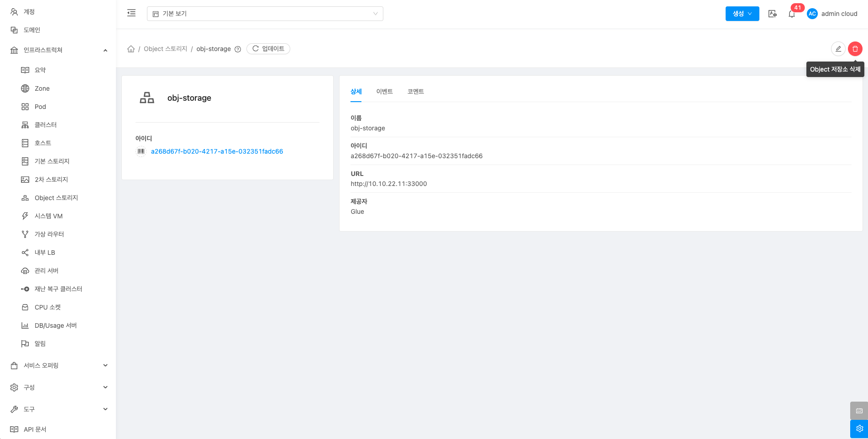
Task: Click the barcode icon next to ID
Action: coord(141,151)
